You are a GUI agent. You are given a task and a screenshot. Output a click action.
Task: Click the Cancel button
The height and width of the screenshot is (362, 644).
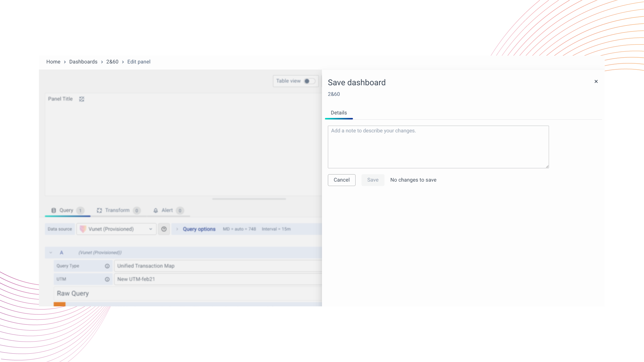click(x=341, y=180)
